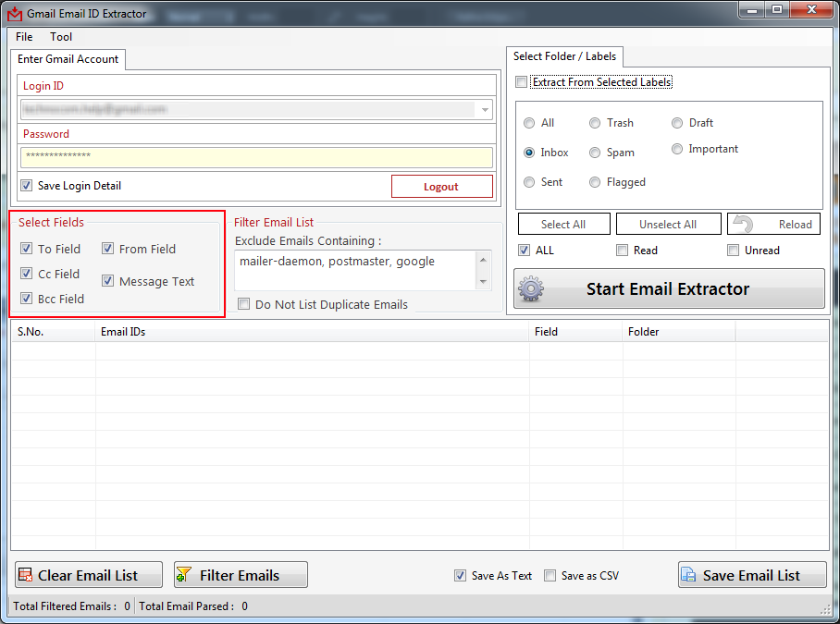Select the Select Folder / Labels tab
This screenshot has height=624, width=840.
(x=564, y=56)
